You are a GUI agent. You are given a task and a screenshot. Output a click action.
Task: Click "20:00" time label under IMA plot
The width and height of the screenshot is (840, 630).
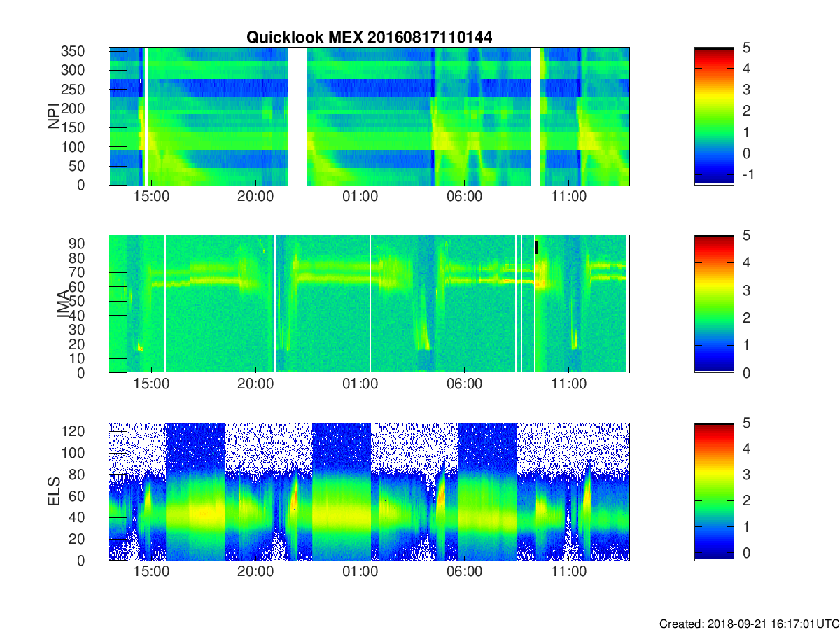(x=255, y=384)
